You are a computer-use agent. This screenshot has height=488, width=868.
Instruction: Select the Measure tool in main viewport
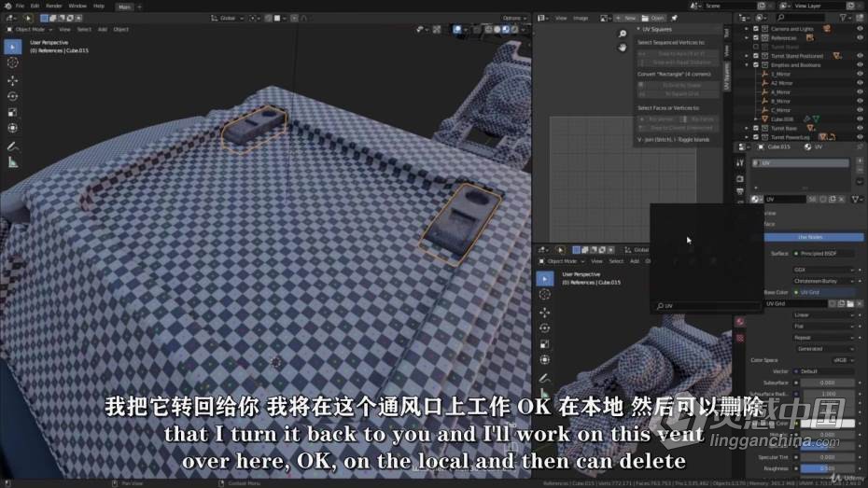[13, 162]
